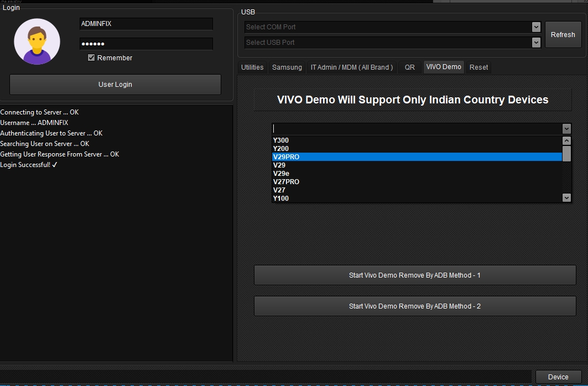Refresh the USB port list
This screenshot has width=588, height=386.
(x=563, y=34)
